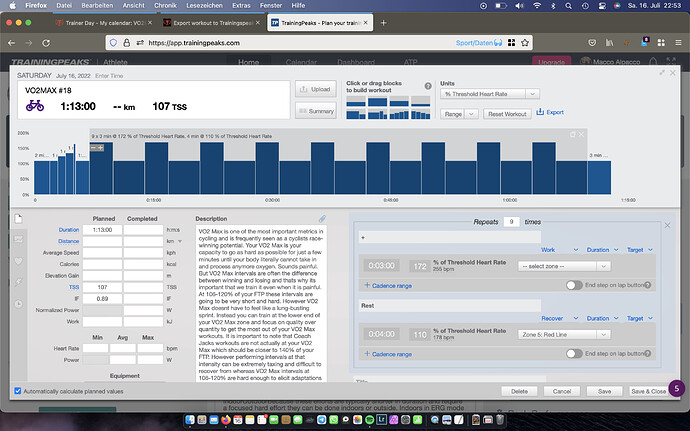Add Cadence range to recover step
The image size is (690, 431).
click(388, 354)
